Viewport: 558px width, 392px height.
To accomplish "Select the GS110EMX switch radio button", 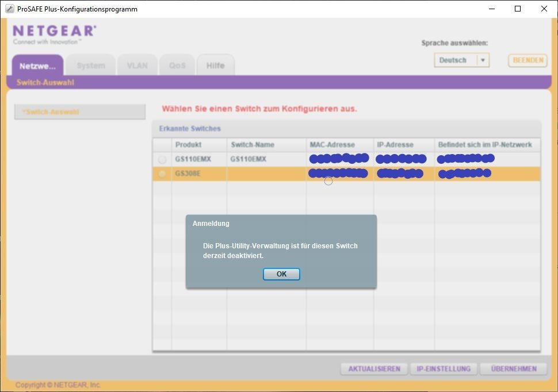I will 162,160.
